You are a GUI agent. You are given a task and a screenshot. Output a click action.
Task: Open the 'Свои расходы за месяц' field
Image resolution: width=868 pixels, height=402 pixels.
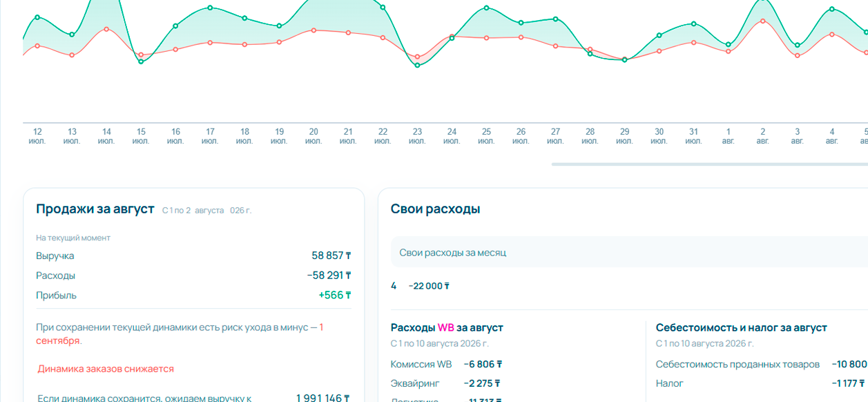coord(629,253)
